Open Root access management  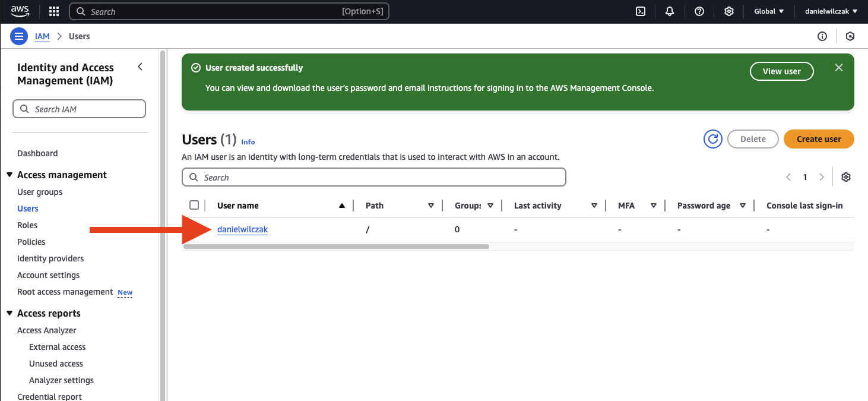tap(65, 292)
